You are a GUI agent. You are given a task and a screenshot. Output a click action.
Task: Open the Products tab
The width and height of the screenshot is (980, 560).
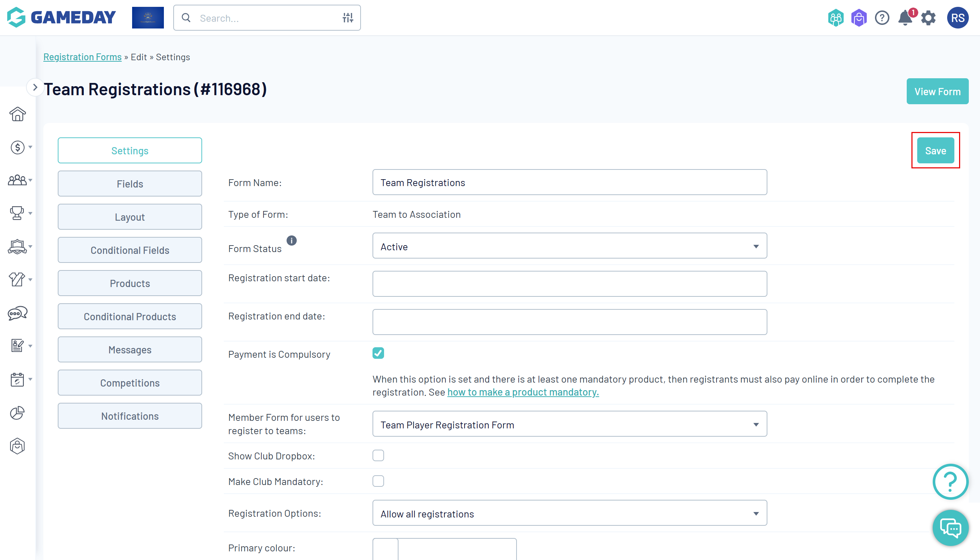tap(130, 283)
